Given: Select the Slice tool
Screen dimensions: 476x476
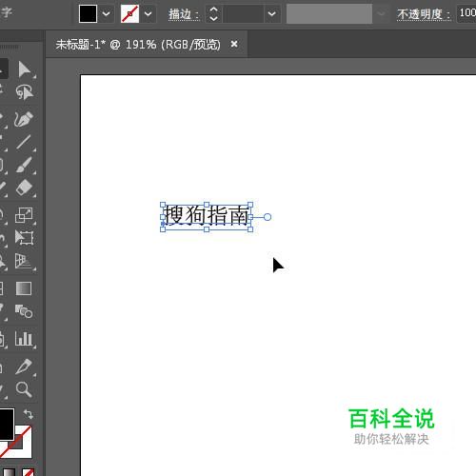Looking at the screenshot, I should click(24, 367).
